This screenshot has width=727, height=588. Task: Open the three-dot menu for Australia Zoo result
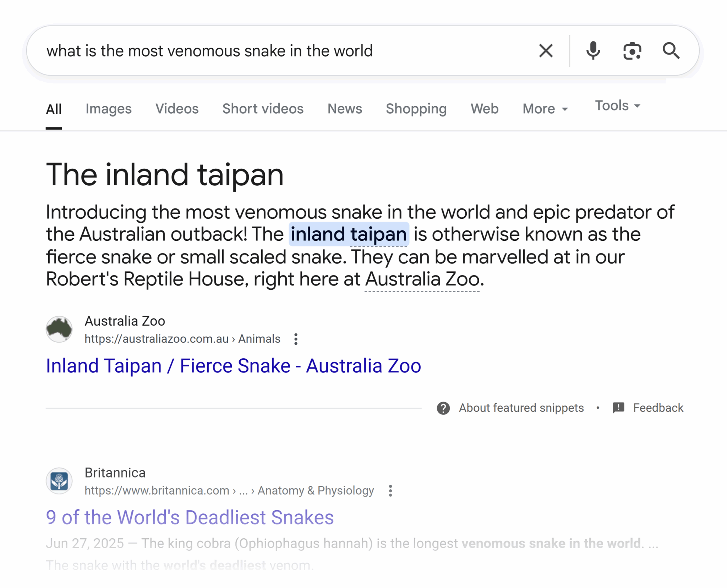tap(296, 339)
